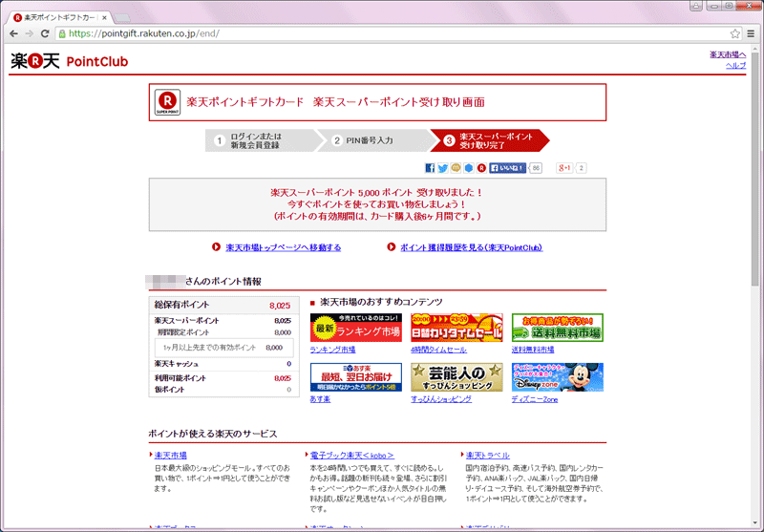Click the 日替わりタイムセール banner image

point(456,328)
